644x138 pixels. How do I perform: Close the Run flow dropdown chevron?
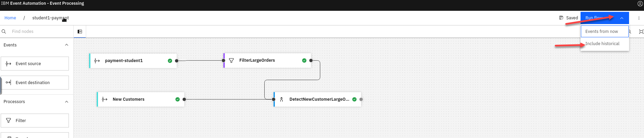click(622, 18)
